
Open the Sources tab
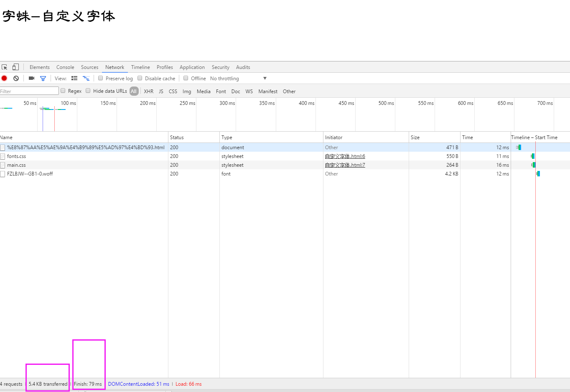point(90,67)
